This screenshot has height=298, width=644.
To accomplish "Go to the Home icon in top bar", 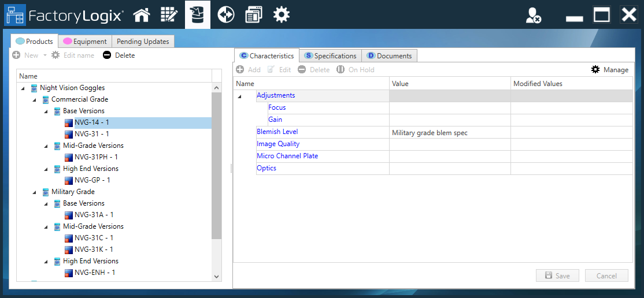I will point(142,15).
